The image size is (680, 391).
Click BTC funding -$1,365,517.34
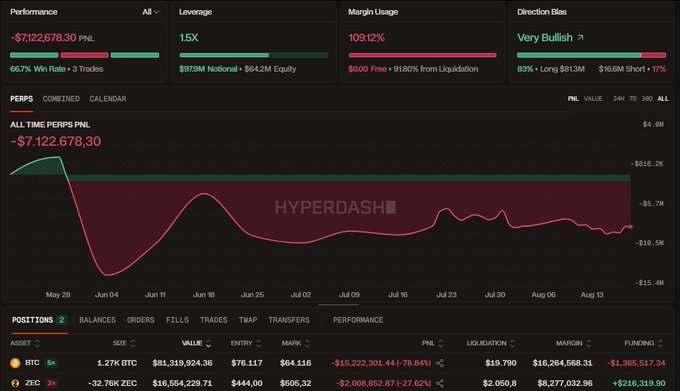pos(636,363)
